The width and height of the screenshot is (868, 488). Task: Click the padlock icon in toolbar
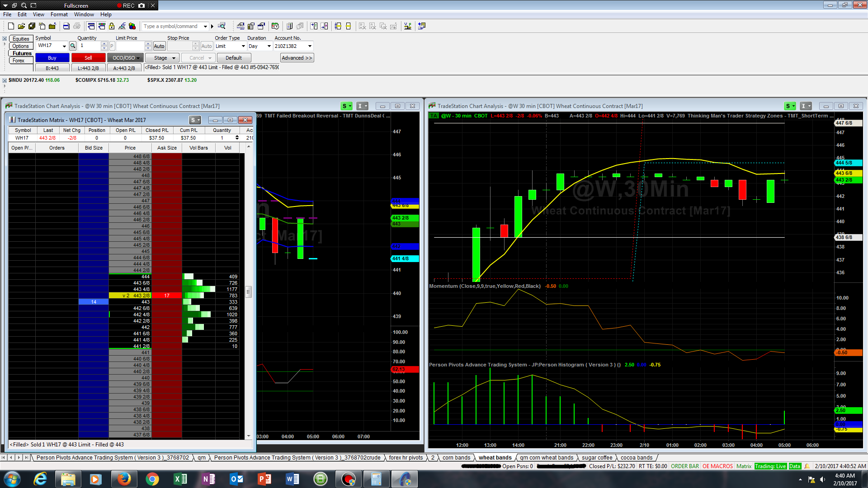112,26
